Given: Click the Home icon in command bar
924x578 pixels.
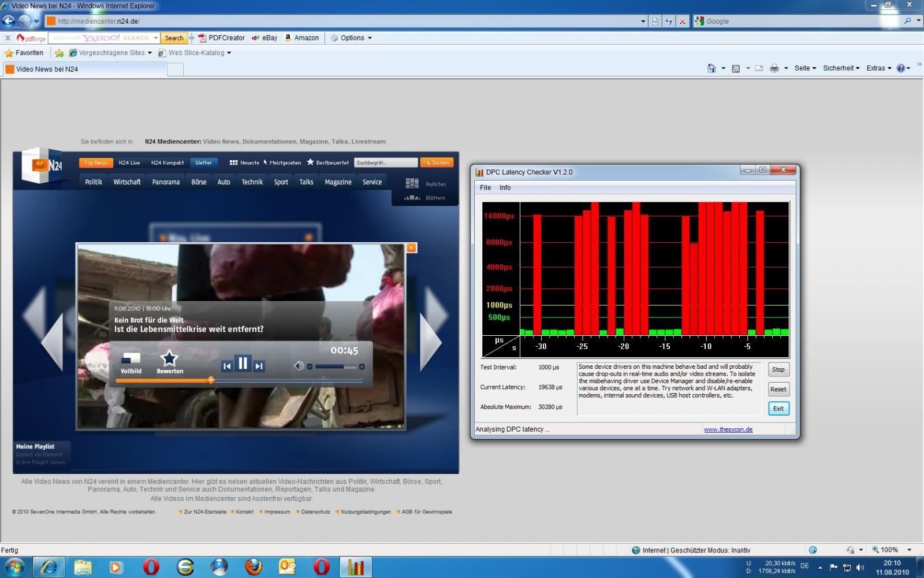Looking at the screenshot, I should 711,68.
